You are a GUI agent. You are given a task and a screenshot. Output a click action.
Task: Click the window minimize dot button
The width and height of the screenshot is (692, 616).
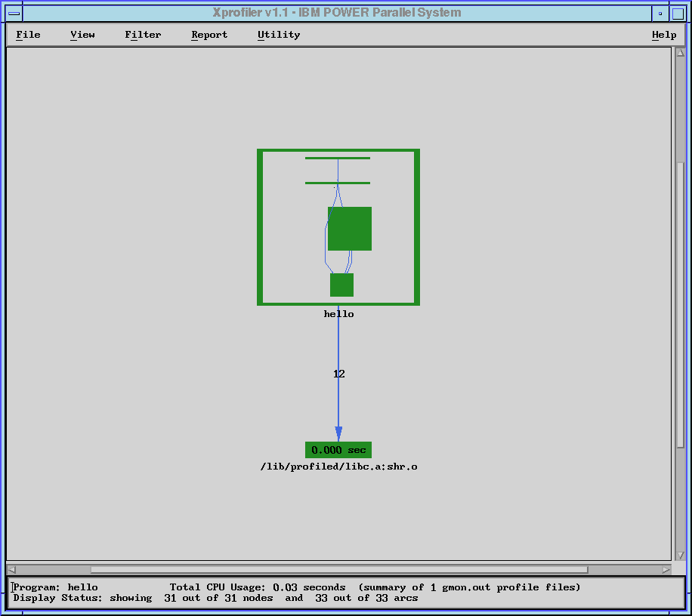pos(660,14)
